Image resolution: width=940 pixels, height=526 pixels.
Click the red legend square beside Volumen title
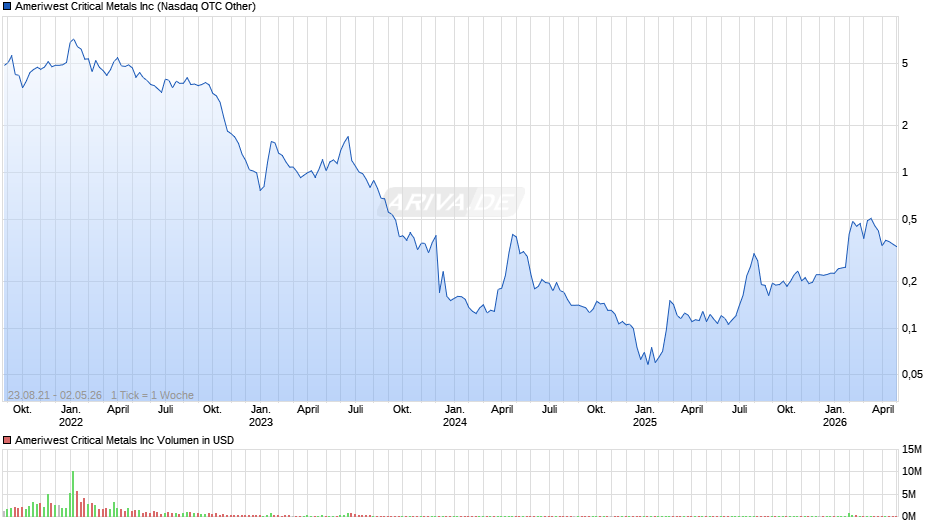(7, 440)
